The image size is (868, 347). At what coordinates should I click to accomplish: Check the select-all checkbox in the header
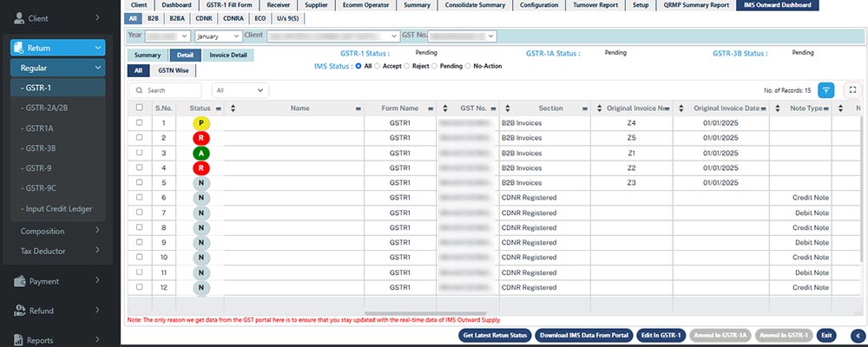(x=140, y=108)
